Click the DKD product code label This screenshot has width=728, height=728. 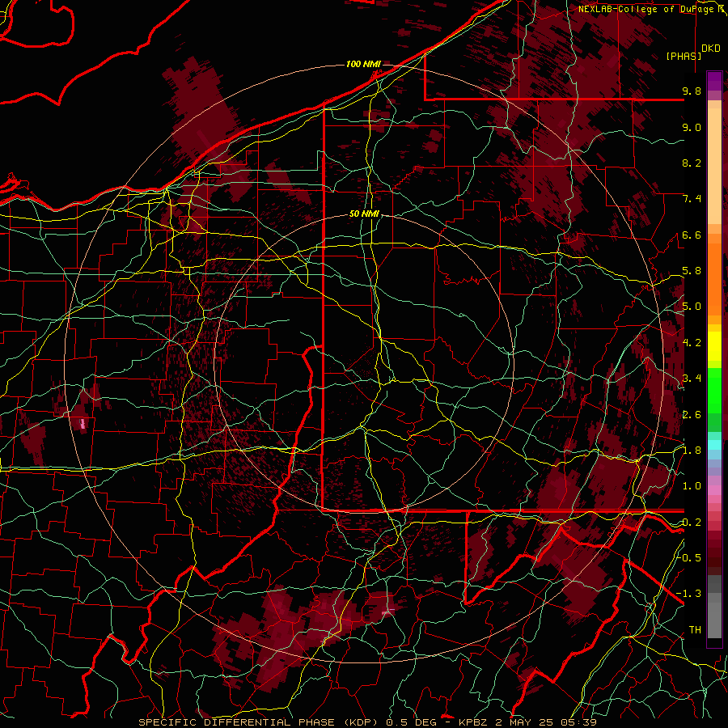tap(711, 49)
